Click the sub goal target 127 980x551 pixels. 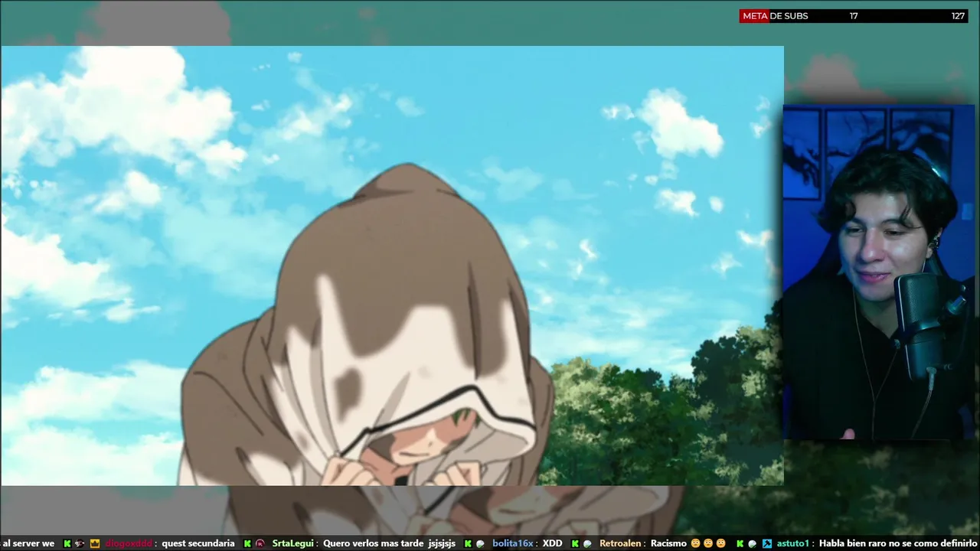click(958, 16)
